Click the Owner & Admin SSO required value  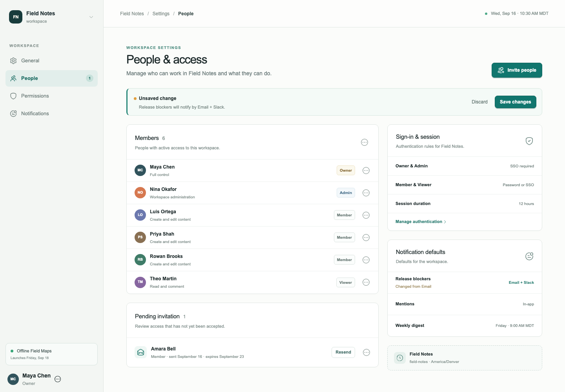(522, 166)
